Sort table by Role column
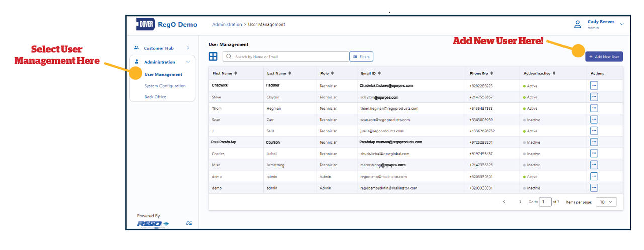The width and height of the screenshot is (644, 250). tap(332, 73)
